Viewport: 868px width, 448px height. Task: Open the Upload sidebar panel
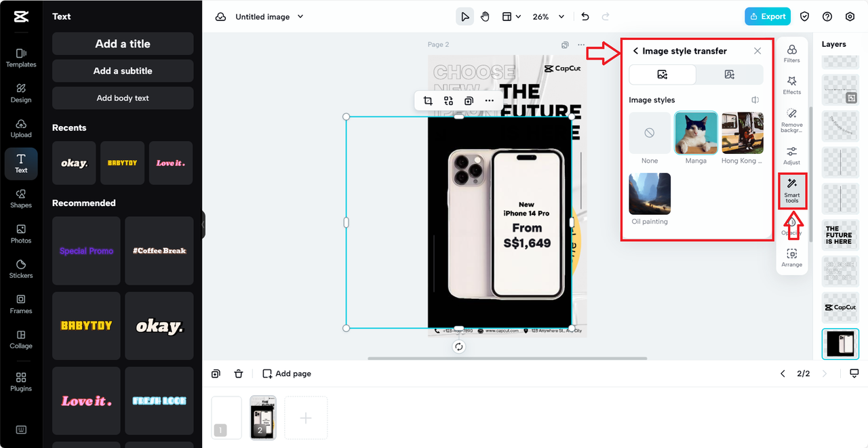[x=21, y=128]
